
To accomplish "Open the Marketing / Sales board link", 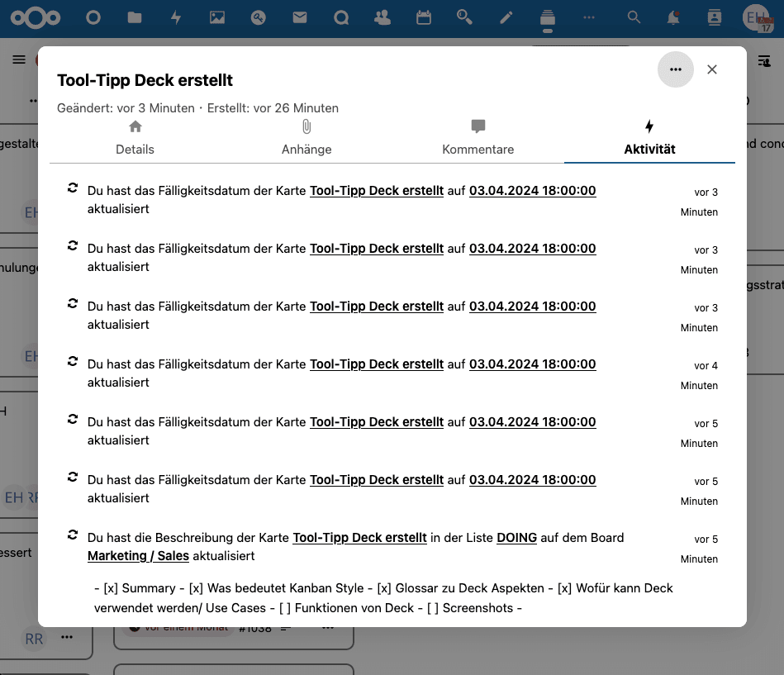I will click(138, 556).
